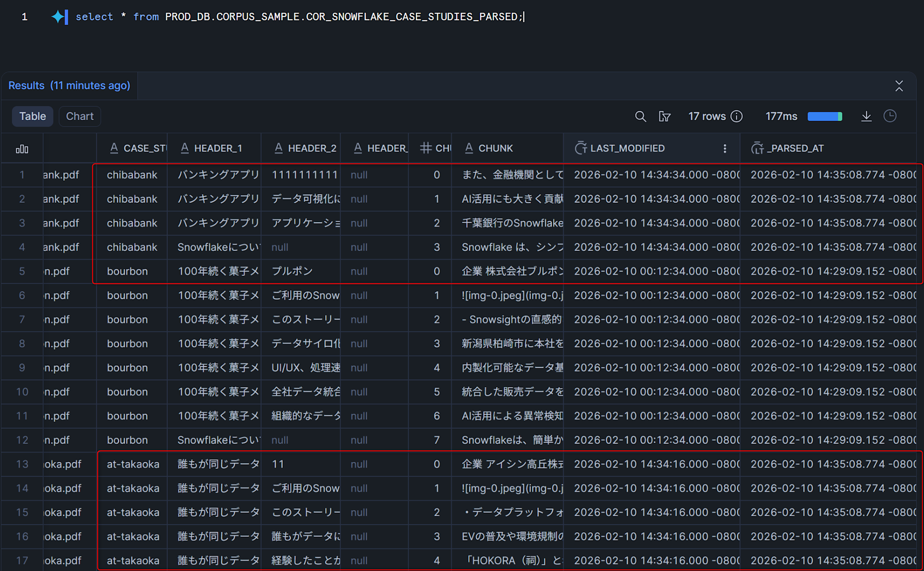
Task: Switch to the Chart tab
Action: pyautogui.click(x=79, y=116)
